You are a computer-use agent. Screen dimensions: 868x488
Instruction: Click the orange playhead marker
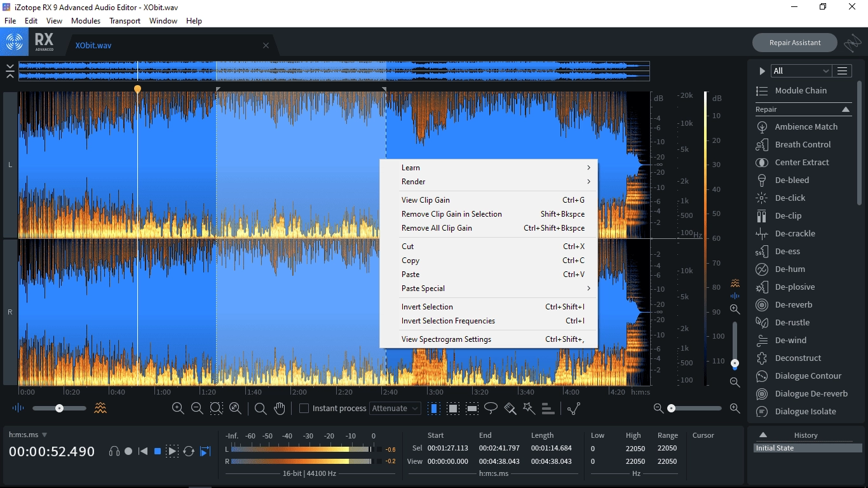tap(137, 90)
